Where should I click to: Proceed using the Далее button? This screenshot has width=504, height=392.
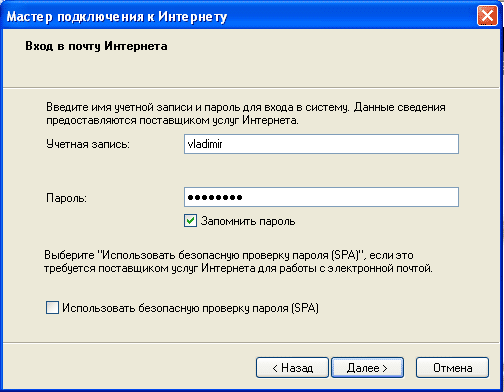367,368
